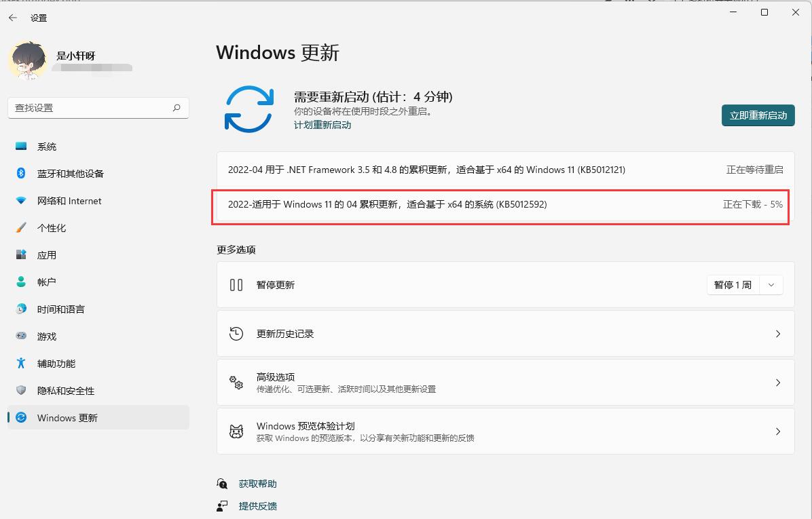Click the accessibility figure icon for 辅助功能

click(21, 363)
